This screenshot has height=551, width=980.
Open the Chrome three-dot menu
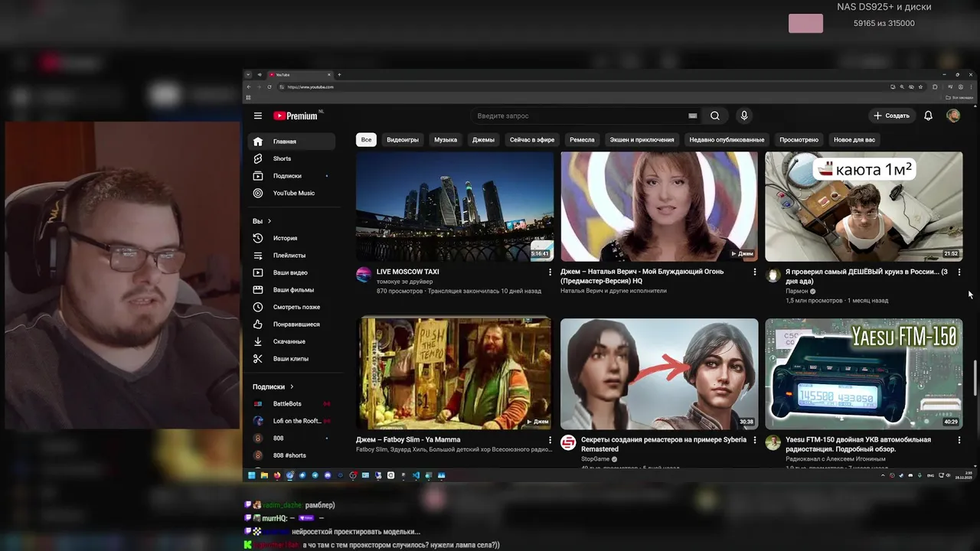971,87
